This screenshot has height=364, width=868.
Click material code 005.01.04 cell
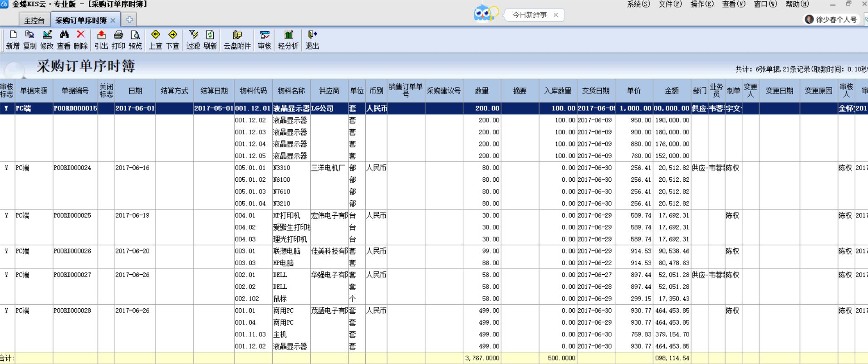[x=253, y=204]
